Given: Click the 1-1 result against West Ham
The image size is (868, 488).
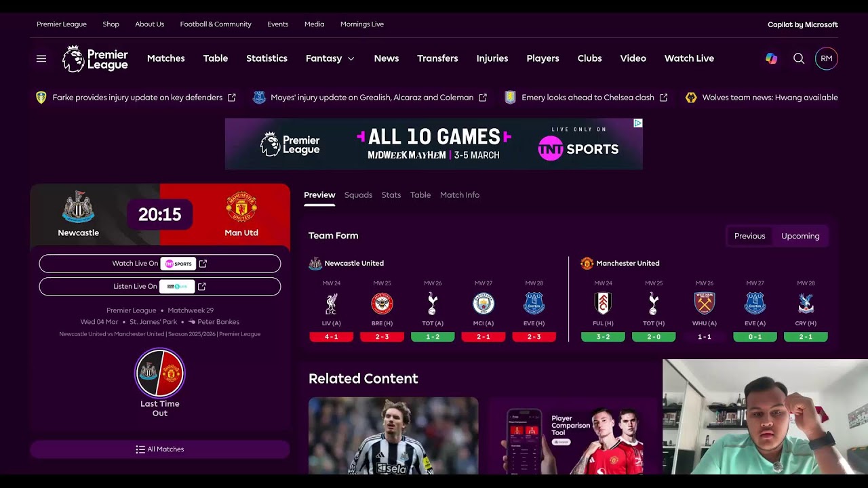Looking at the screenshot, I should [x=705, y=337].
